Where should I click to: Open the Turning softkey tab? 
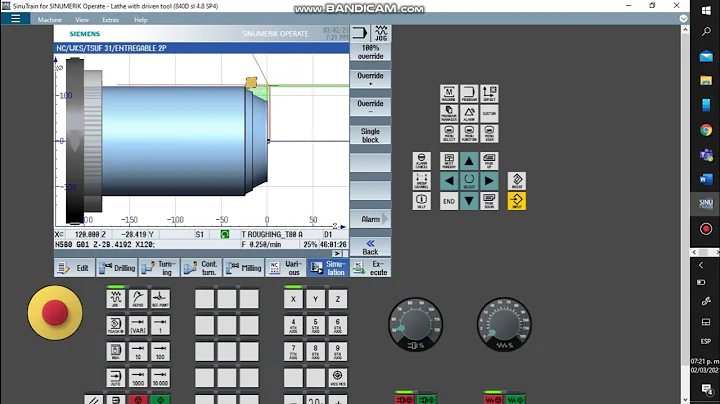coord(159,268)
